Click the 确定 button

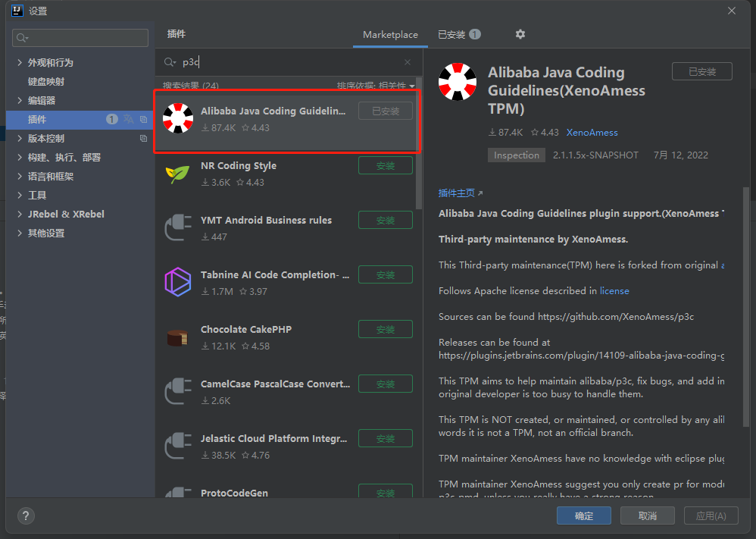click(584, 515)
